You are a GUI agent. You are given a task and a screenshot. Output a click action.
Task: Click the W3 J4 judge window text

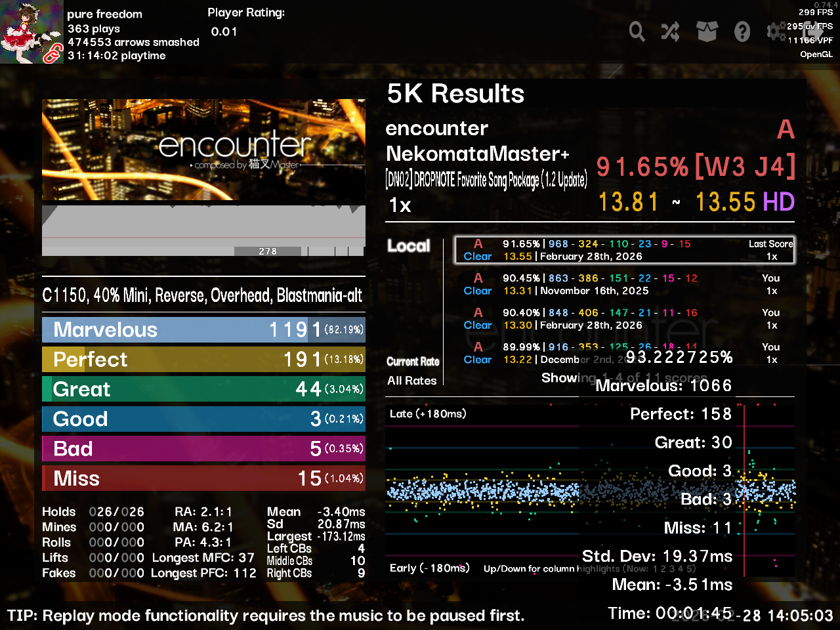coord(745,167)
